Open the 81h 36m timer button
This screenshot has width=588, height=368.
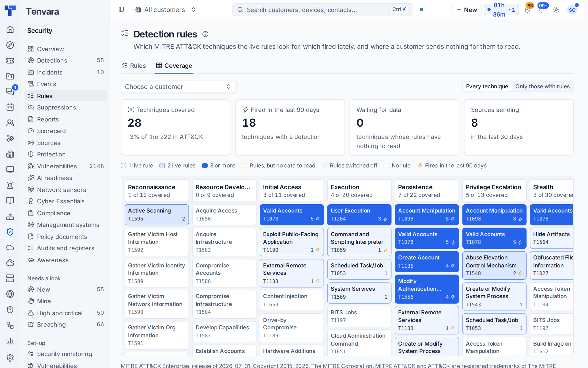pos(501,10)
